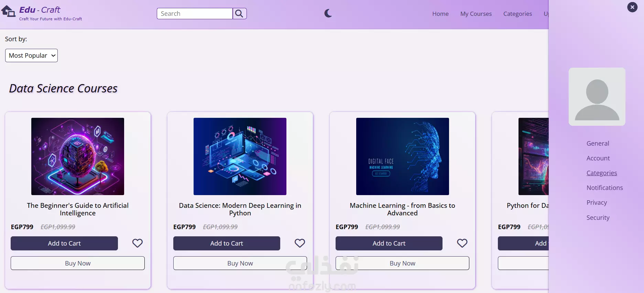Focus the Search input field
Screen dimensions: 644x293
[195, 14]
